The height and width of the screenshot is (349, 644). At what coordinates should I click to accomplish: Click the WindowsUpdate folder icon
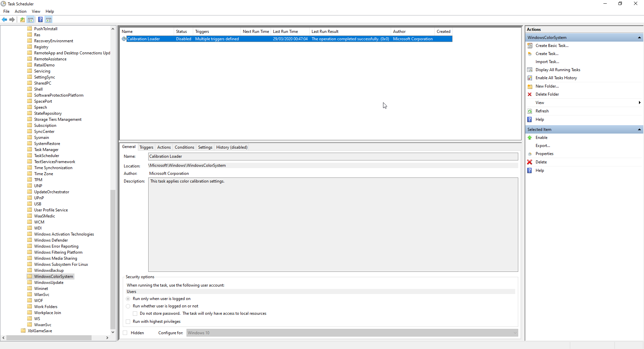coord(30,282)
